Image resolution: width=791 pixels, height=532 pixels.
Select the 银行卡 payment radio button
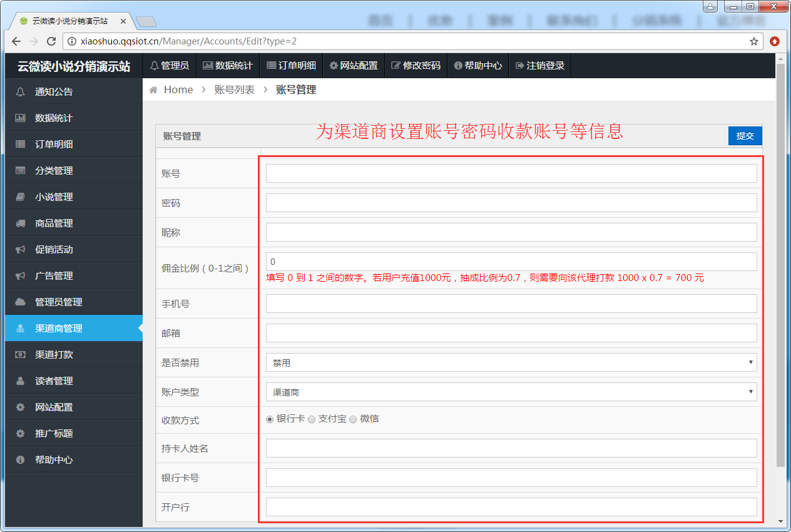[270, 419]
